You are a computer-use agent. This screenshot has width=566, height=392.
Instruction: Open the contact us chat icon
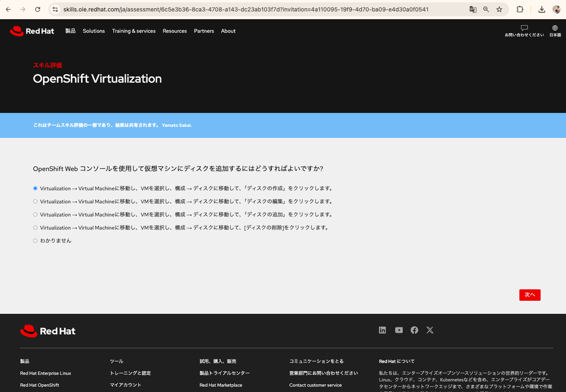pyautogui.click(x=524, y=28)
